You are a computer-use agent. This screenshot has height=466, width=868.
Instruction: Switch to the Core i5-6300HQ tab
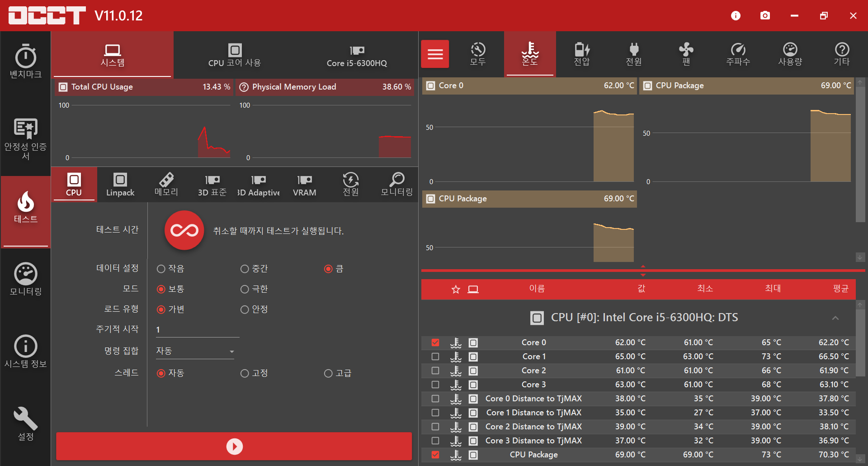click(x=357, y=55)
